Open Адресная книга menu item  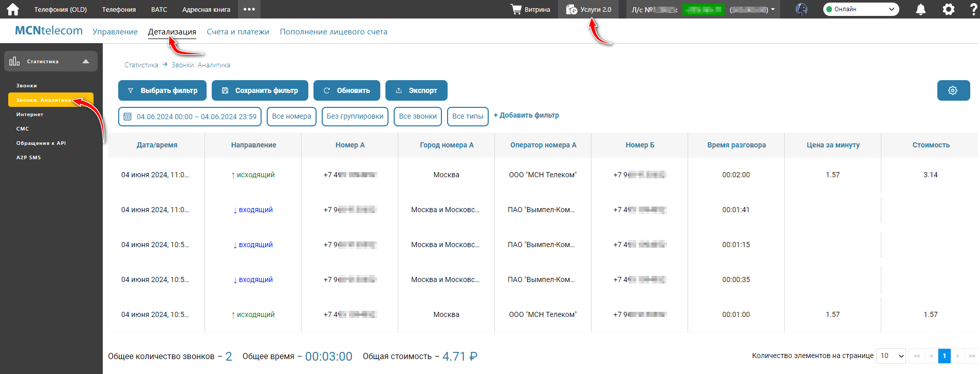(206, 9)
